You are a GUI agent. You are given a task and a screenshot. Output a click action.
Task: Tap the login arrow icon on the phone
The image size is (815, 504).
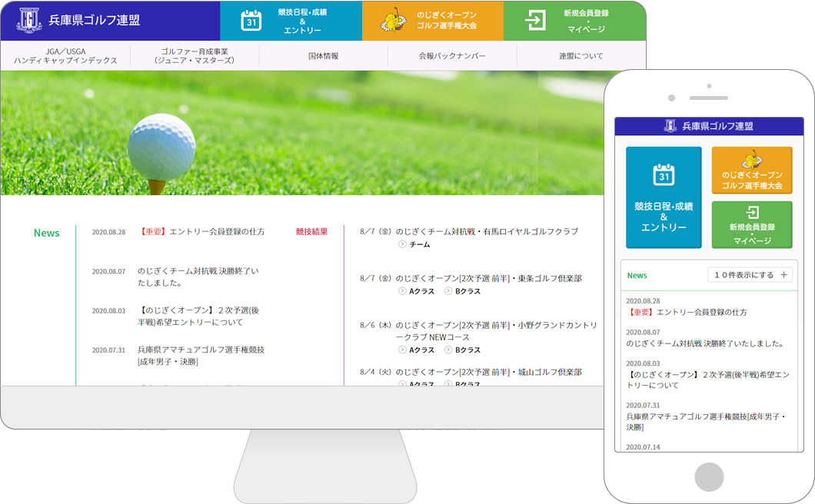752,213
